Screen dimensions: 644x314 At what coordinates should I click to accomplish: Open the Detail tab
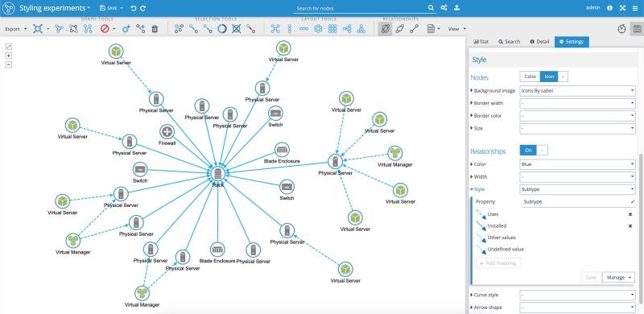[x=539, y=42]
